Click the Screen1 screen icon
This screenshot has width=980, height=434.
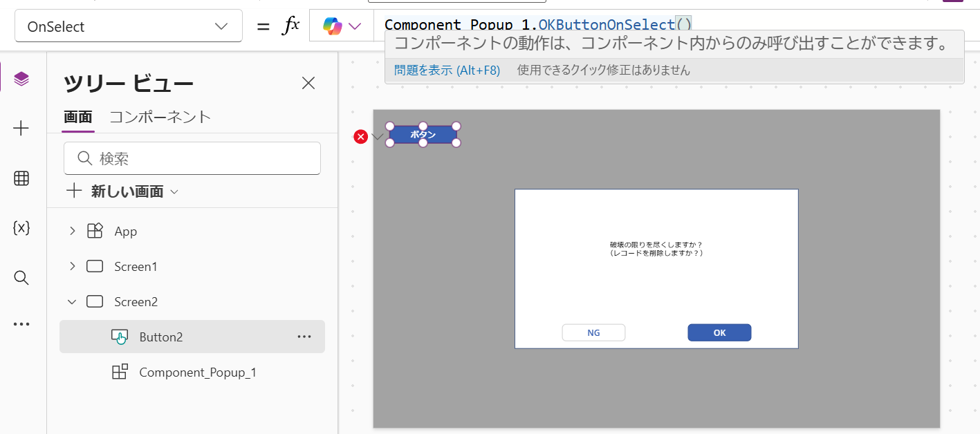95,266
